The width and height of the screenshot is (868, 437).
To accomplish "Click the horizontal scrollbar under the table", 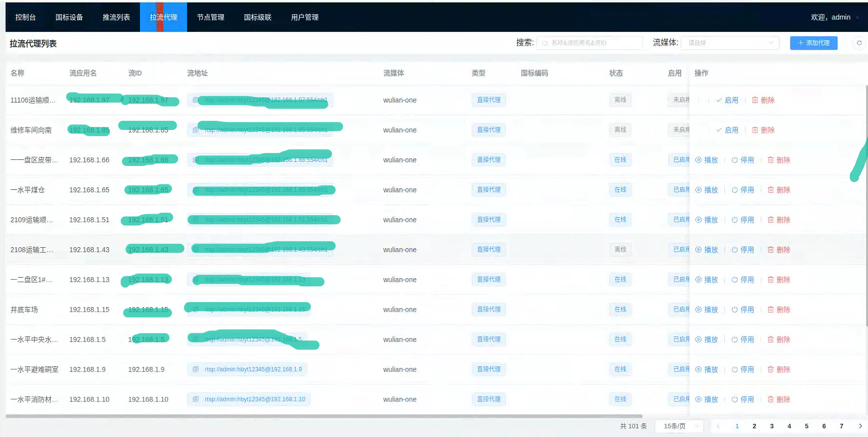I will click(324, 416).
